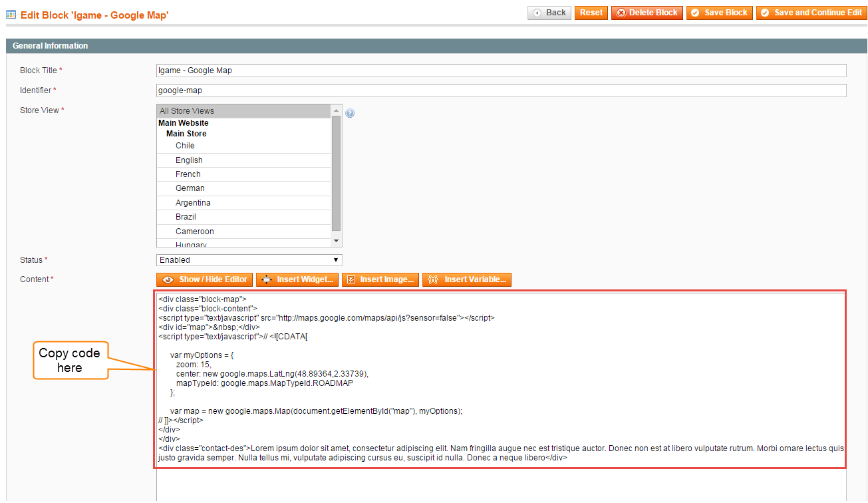The height and width of the screenshot is (503, 868).
Task: Click the 'zoom: 15,' line in code
Action: pyautogui.click(x=193, y=365)
